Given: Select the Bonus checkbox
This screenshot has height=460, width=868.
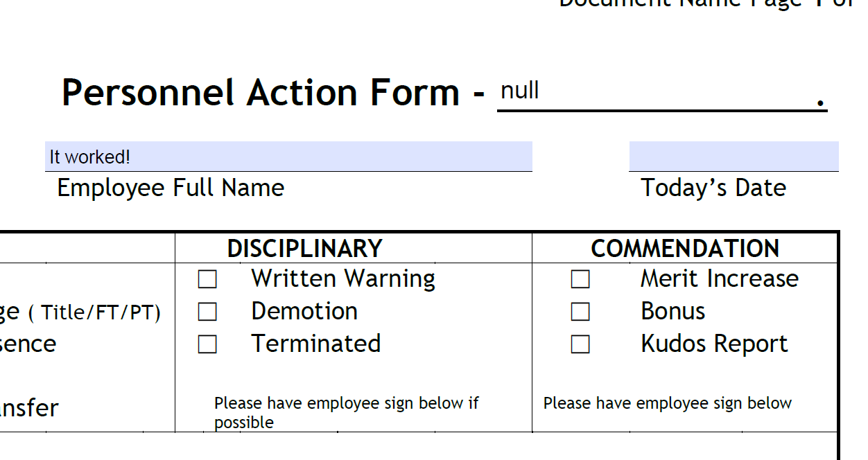Looking at the screenshot, I should 580,312.
